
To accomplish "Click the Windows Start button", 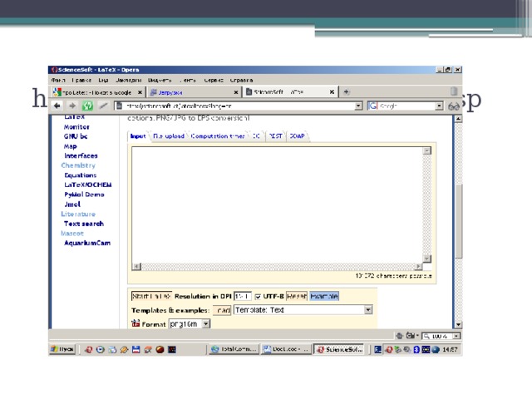I will 62,349.
